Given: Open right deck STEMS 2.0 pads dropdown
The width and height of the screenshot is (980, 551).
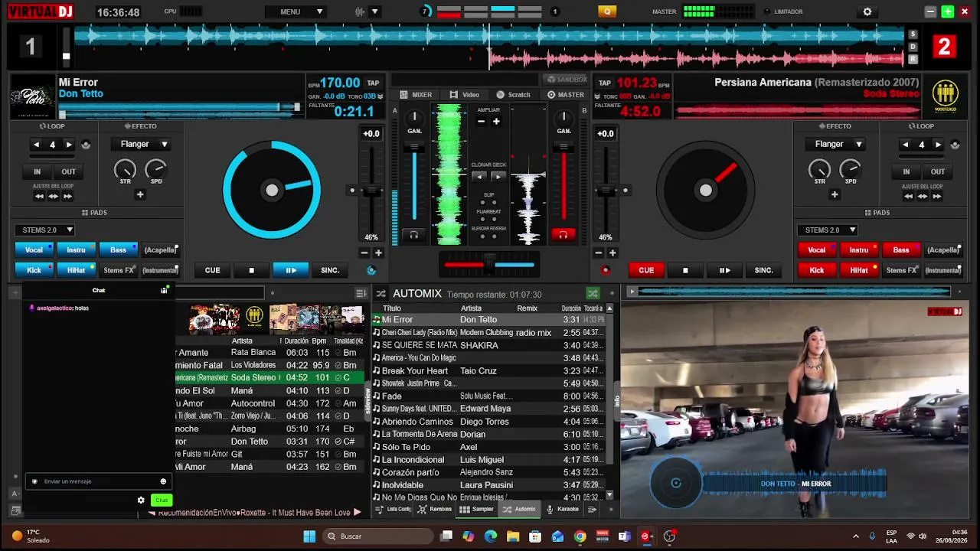Looking at the screenshot, I should (827, 230).
